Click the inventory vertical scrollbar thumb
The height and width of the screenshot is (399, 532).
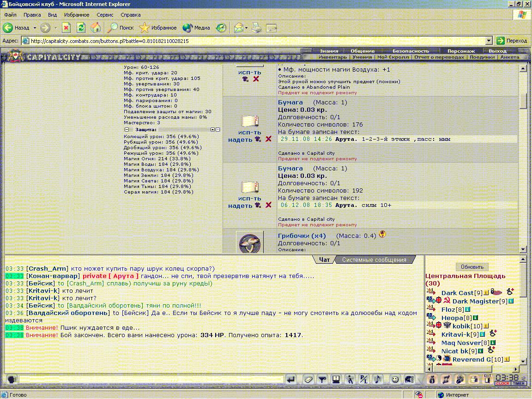[523, 100]
